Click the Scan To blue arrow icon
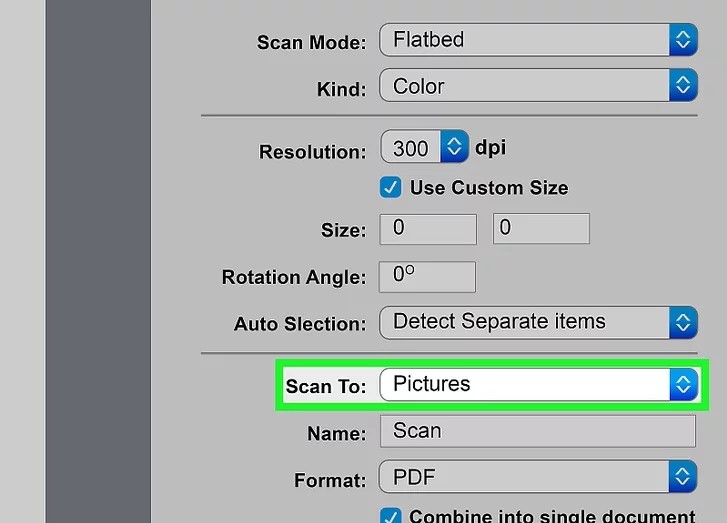This screenshot has width=727, height=523. click(x=682, y=384)
